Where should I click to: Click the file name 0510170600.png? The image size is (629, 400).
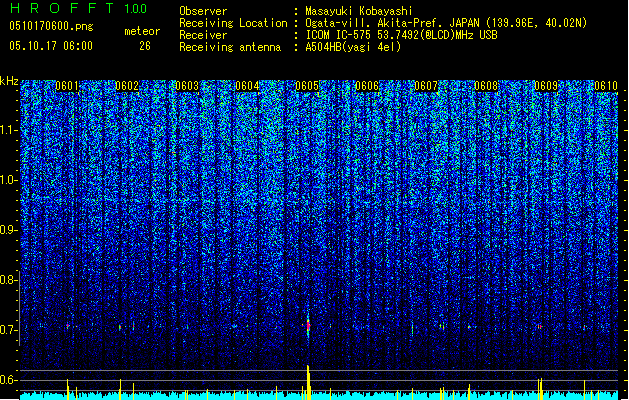click(x=51, y=27)
